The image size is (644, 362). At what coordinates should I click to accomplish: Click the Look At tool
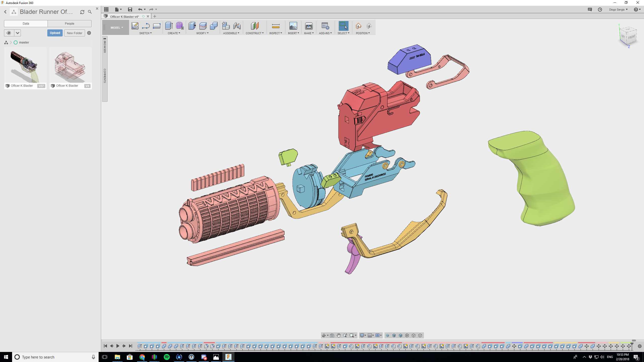click(x=332, y=335)
